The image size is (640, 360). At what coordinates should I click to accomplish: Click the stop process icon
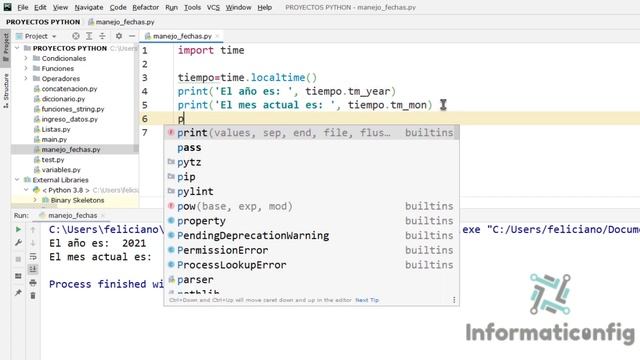click(x=18, y=259)
